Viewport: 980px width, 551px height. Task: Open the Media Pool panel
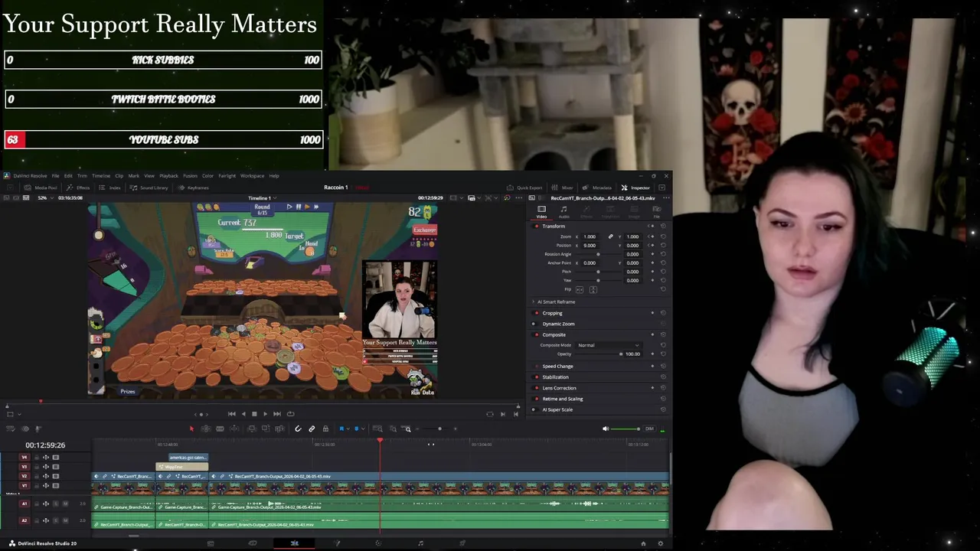(41, 187)
